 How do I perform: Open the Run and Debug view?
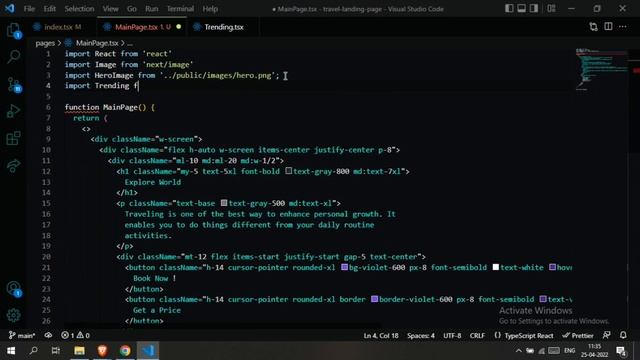click(13, 111)
